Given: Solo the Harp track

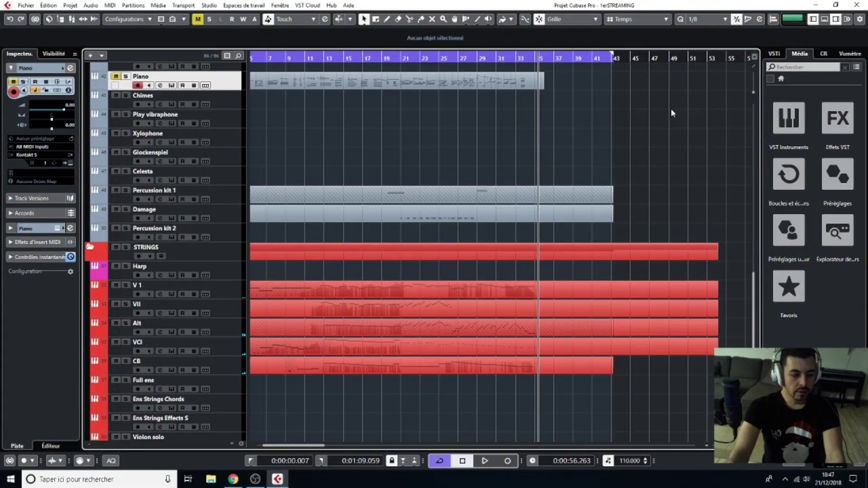Looking at the screenshot, I should [125, 266].
